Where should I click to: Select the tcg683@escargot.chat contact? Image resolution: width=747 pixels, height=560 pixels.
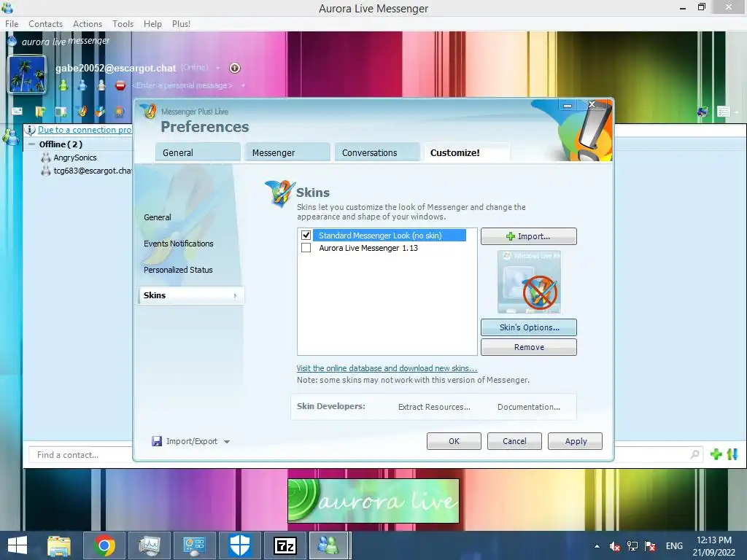click(87, 171)
